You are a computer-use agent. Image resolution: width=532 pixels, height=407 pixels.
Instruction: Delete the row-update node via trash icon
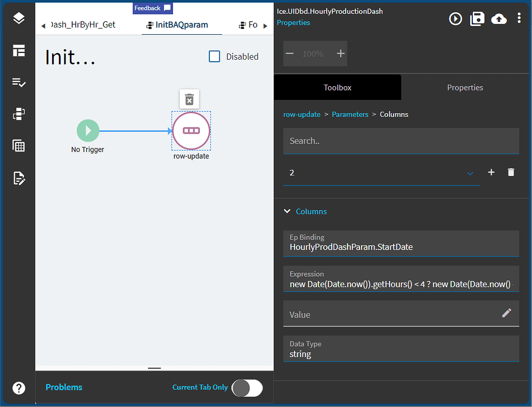point(189,99)
